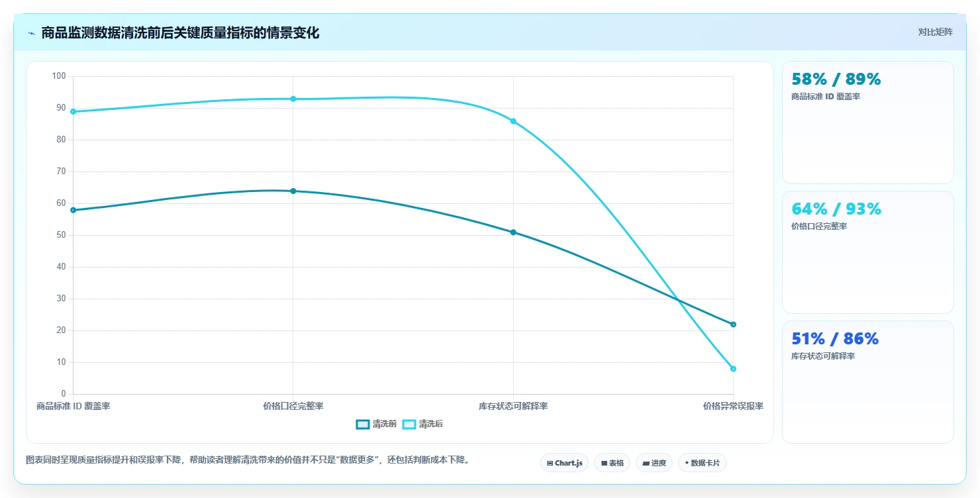Open the 58% / 89% metric card

point(867,123)
